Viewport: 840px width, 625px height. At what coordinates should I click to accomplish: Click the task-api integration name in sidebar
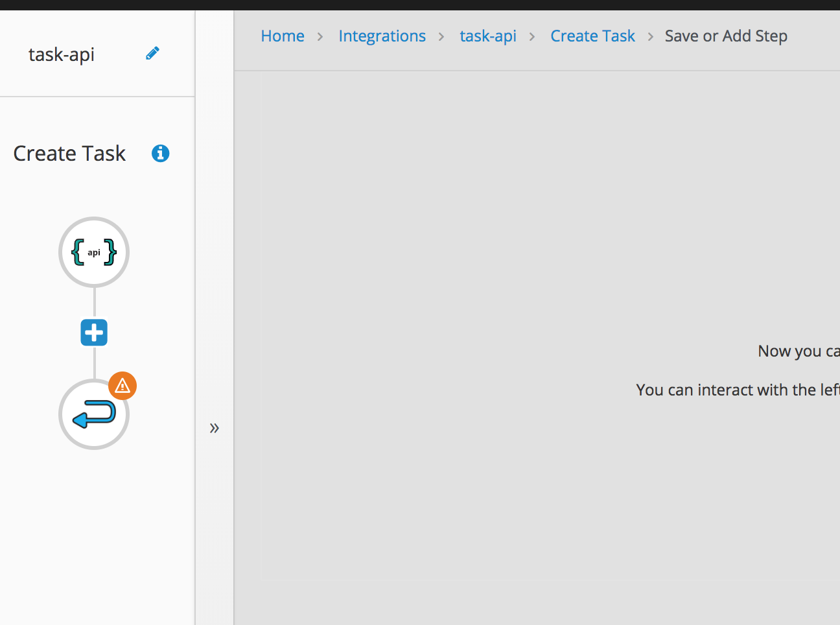coord(62,54)
